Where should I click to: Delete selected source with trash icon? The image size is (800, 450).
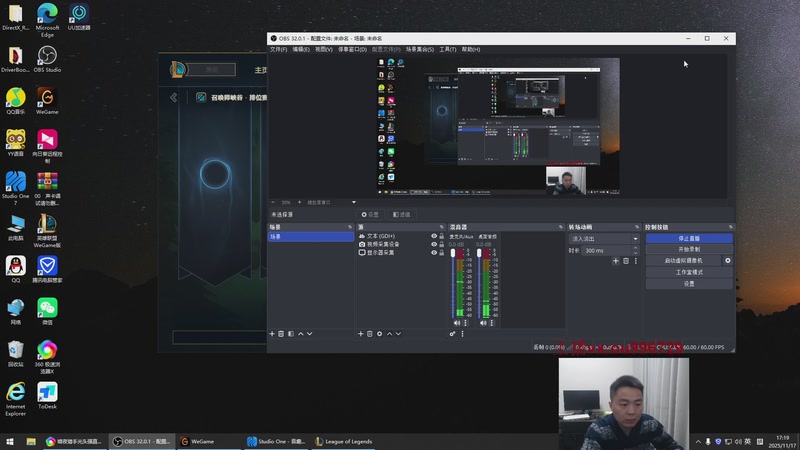pyautogui.click(x=370, y=334)
